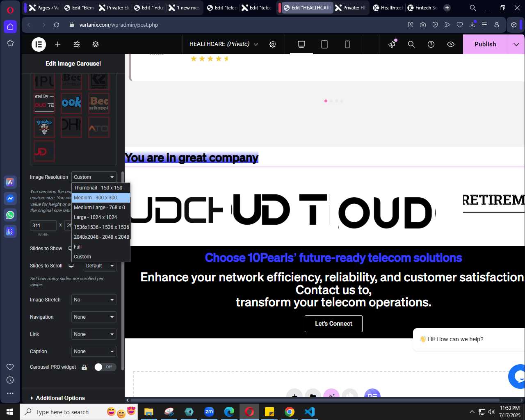This screenshot has width=525, height=420.
Task: Open WhatsApp in Opera sidebar
Action: pos(10,215)
